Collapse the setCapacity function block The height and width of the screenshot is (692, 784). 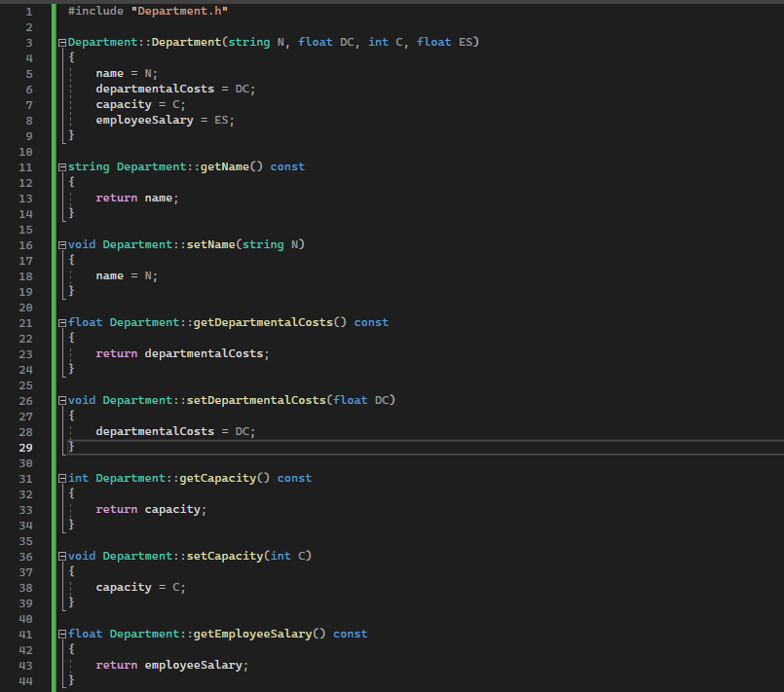(62, 557)
